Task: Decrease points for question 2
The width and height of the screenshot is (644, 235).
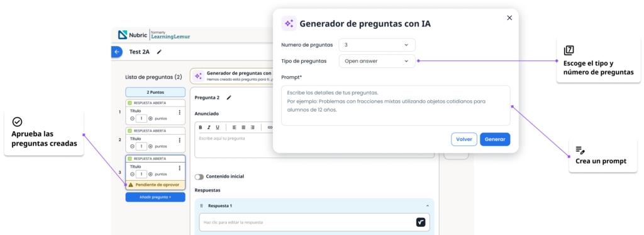Action: tap(132, 146)
